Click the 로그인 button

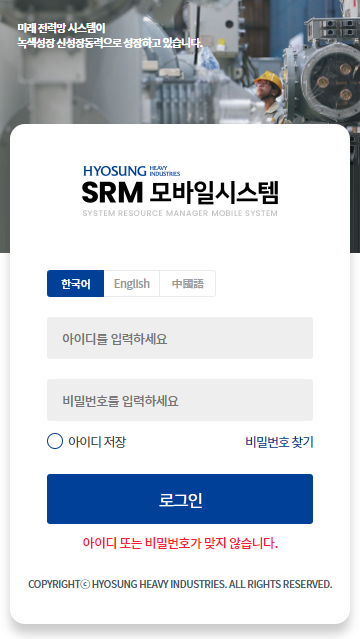click(x=180, y=499)
